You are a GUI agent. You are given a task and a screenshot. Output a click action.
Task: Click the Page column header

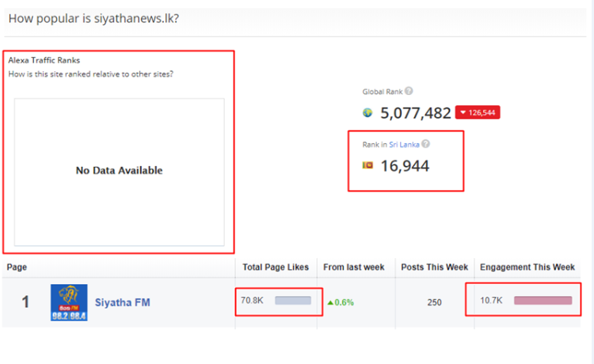tap(17, 267)
